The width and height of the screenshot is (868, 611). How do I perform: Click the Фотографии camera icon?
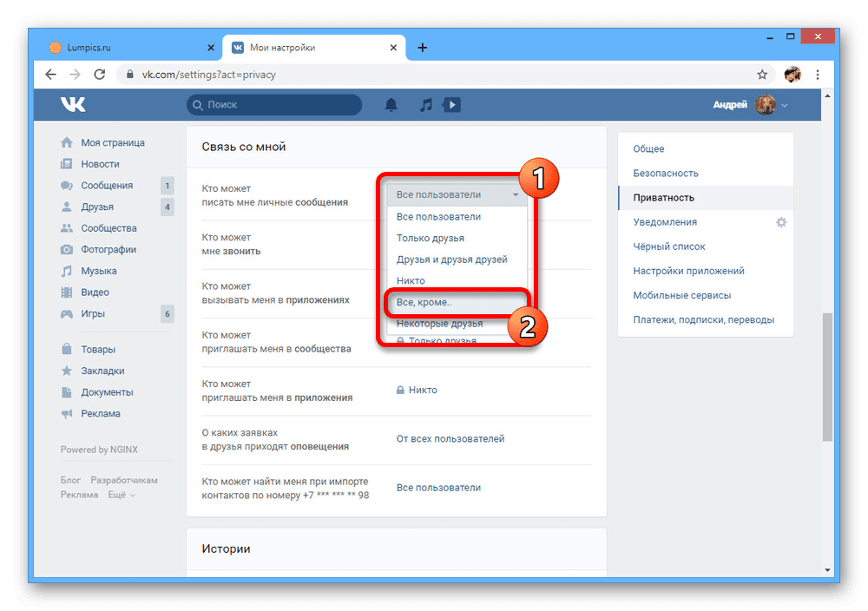tap(67, 250)
